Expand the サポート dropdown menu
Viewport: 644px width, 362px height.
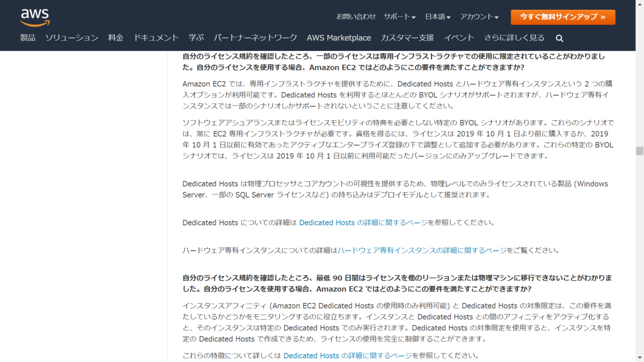399,17
